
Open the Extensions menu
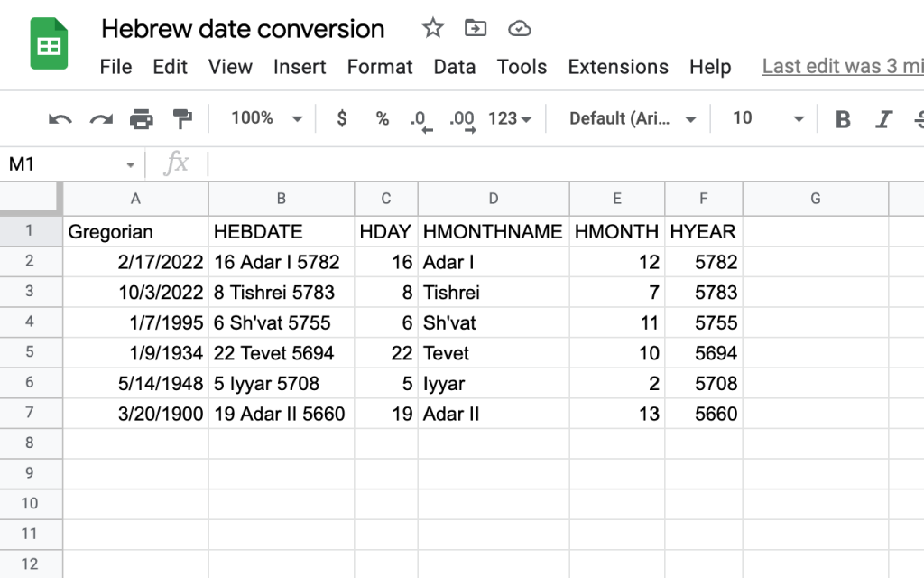tap(618, 67)
